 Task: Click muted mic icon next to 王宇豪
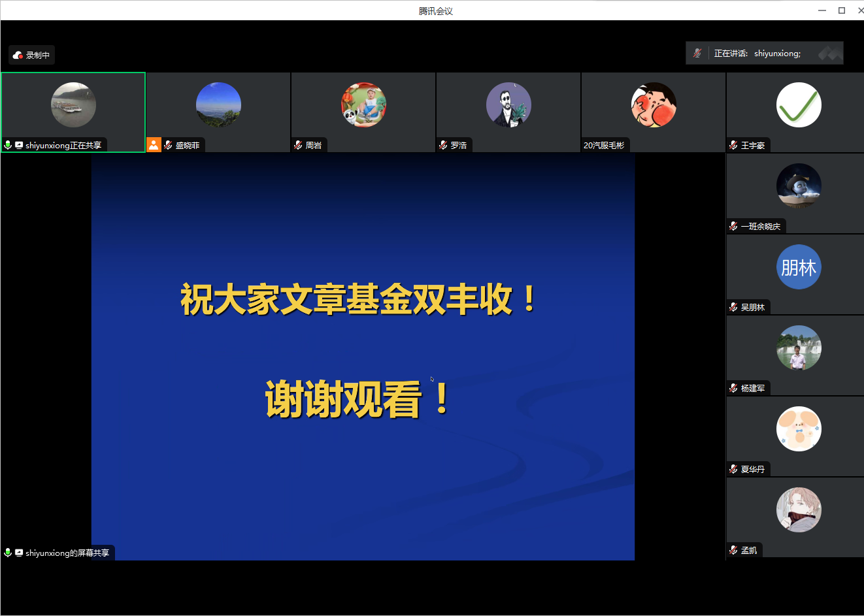point(733,145)
